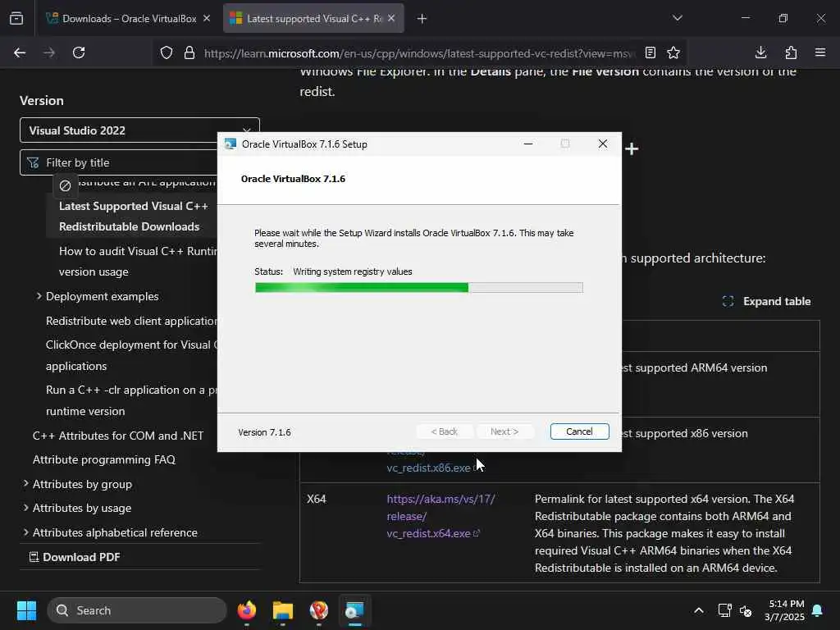Open Attribute programming FAQ
The image size is (840, 630).
click(104, 459)
